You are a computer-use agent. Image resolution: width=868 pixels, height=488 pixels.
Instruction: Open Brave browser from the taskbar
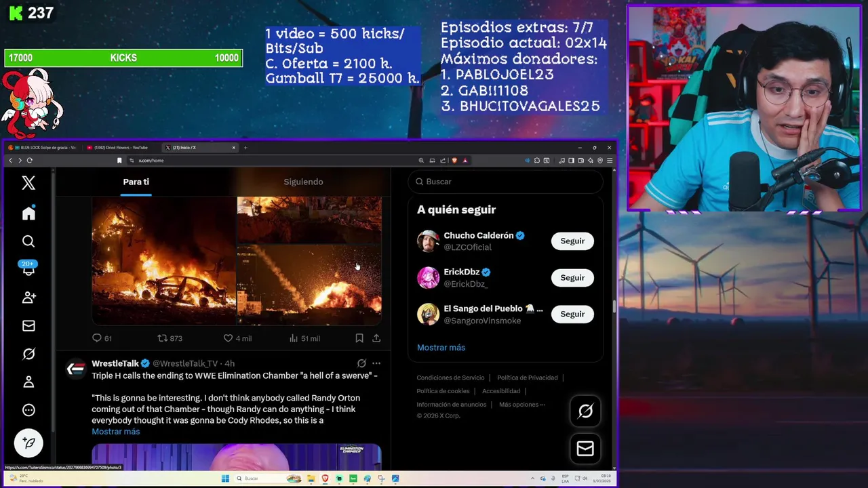coord(325,479)
